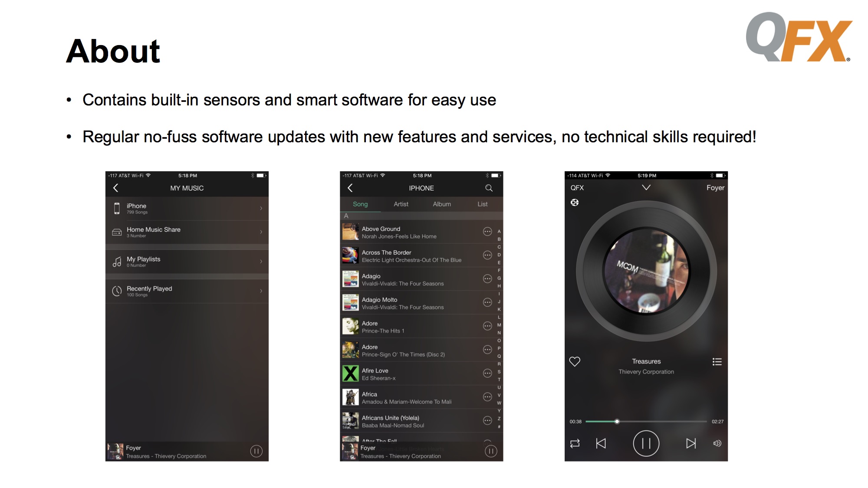Switch to the Album tab
The height and width of the screenshot is (488, 868).
[442, 204]
